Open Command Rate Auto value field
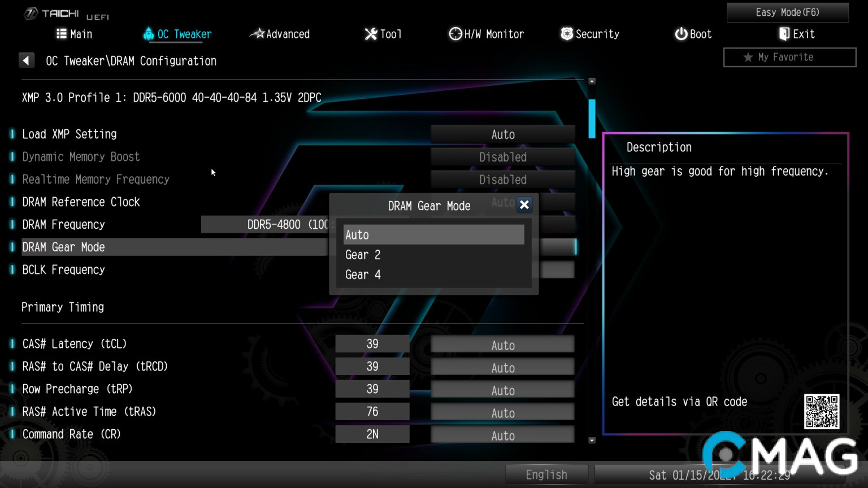 coord(502,435)
